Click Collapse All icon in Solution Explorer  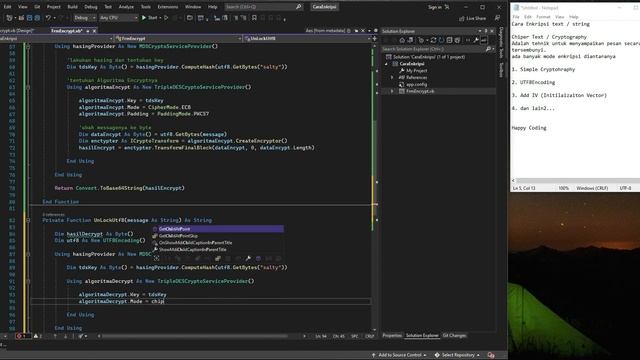pyautogui.click(x=449, y=40)
